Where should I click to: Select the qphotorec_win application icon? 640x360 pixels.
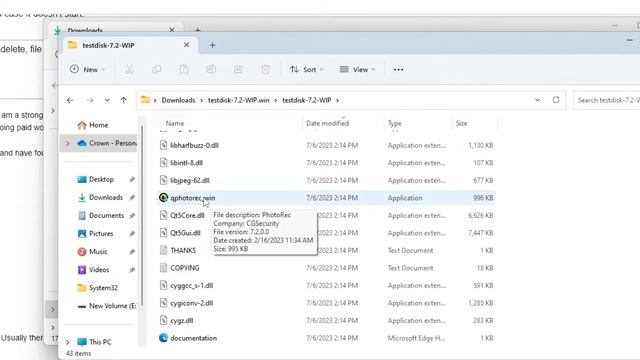[x=163, y=198]
